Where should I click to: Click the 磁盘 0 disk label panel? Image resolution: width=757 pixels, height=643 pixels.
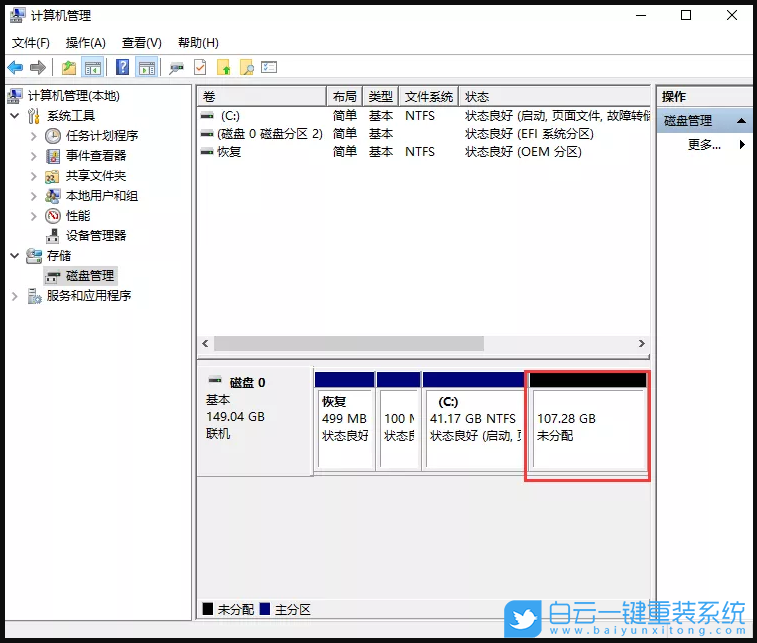(x=254, y=421)
